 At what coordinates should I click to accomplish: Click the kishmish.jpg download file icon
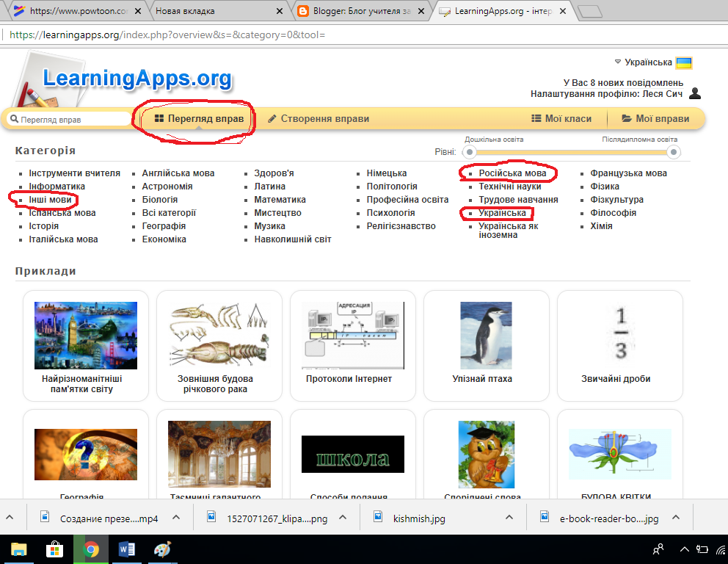(378, 516)
